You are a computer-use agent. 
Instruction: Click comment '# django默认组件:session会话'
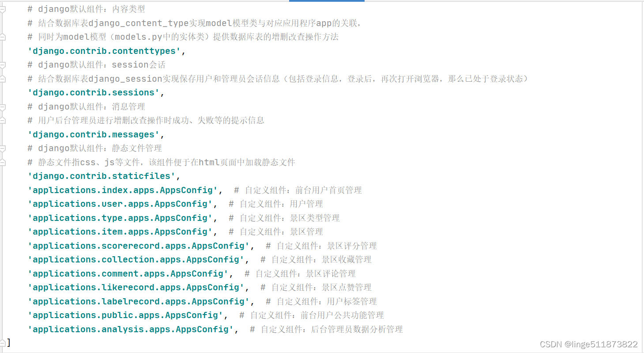(96, 65)
